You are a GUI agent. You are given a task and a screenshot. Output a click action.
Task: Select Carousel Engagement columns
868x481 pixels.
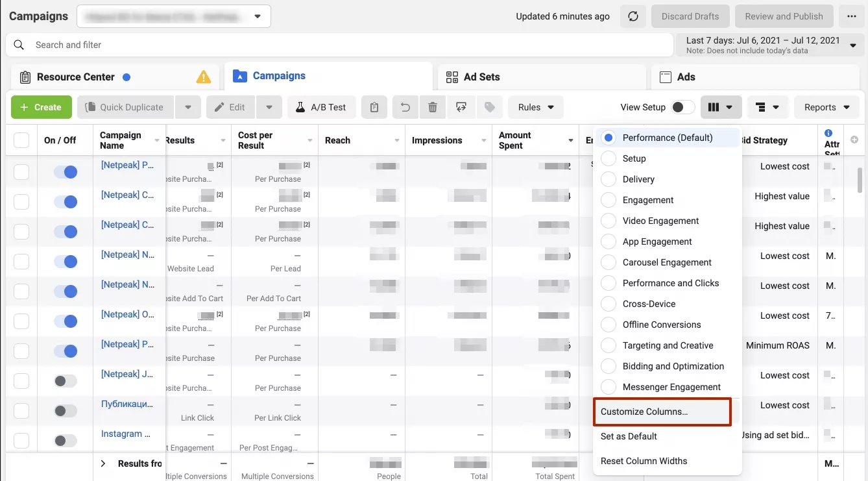[x=668, y=262]
